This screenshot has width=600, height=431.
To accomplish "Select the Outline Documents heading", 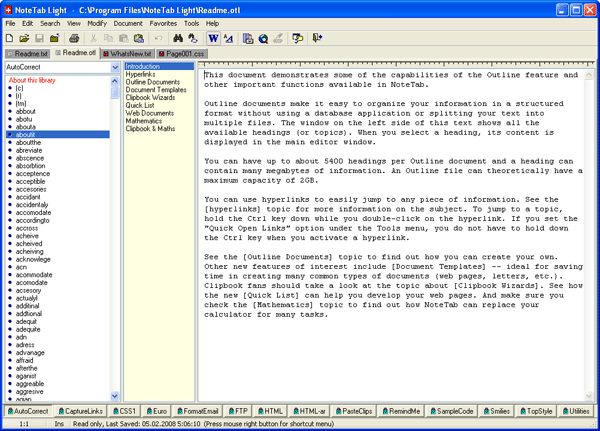I will coord(153,82).
